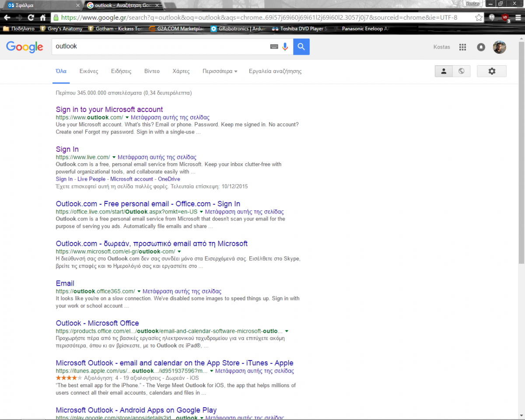Expand arrow next to itunes.apple.com URL
The width and height of the screenshot is (525, 420).
[211, 371]
